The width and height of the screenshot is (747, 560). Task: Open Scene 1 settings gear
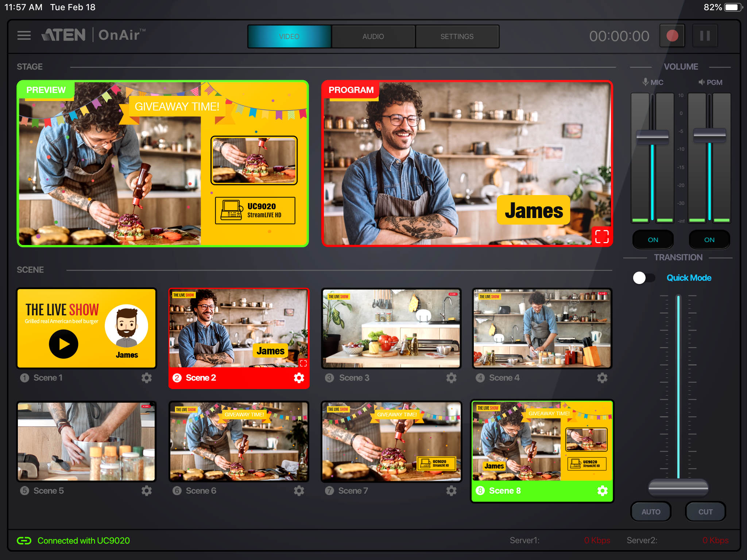[146, 378]
